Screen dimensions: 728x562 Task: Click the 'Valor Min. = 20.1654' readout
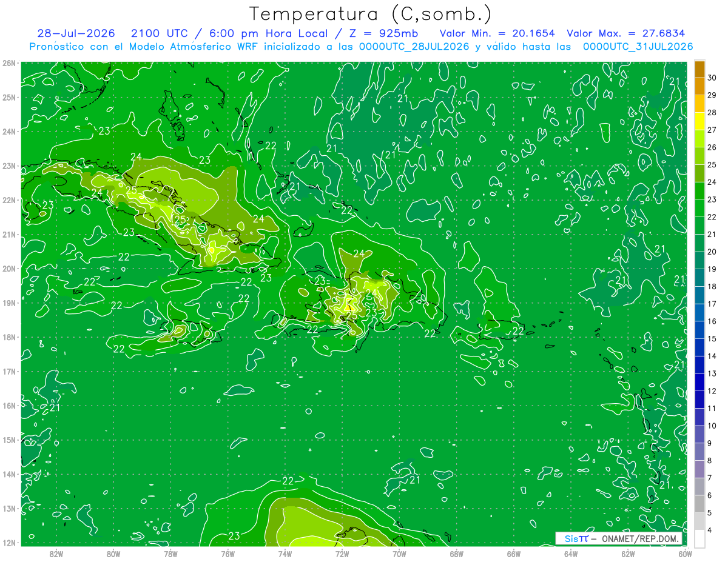pyautogui.click(x=497, y=33)
